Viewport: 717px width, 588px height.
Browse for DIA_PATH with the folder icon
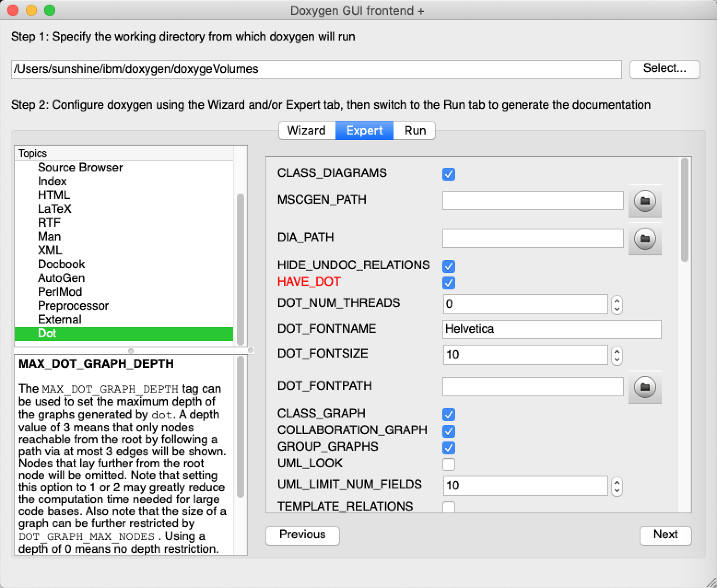click(x=645, y=239)
